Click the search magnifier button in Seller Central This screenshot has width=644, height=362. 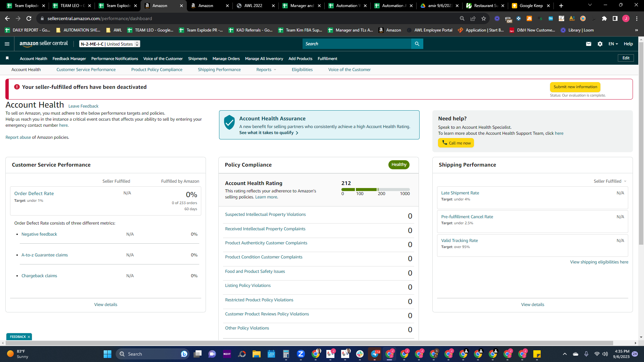pos(417,44)
